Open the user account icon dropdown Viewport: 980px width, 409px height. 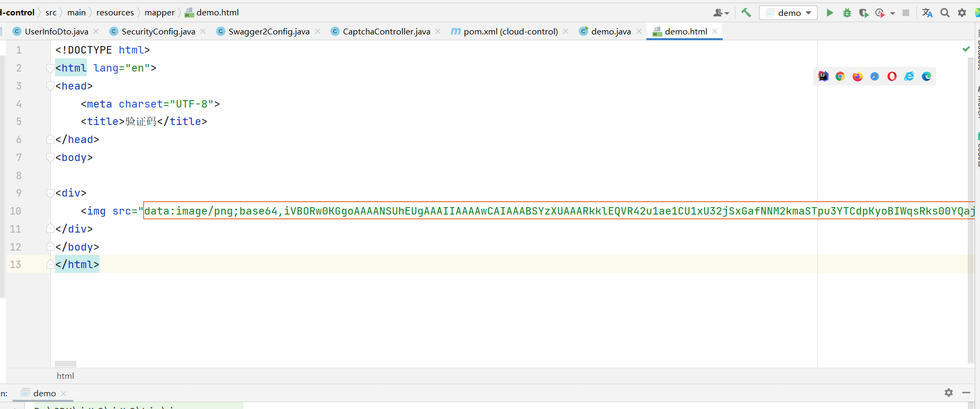tap(721, 13)
